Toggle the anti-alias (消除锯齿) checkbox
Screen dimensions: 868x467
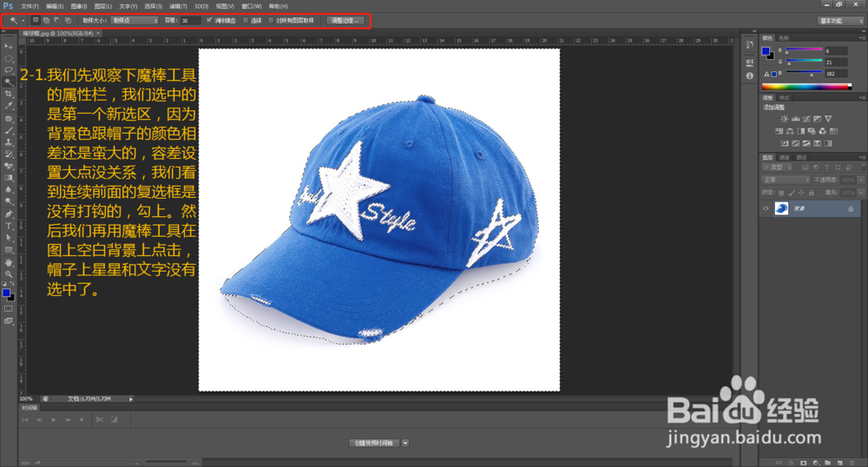point(209,21)
